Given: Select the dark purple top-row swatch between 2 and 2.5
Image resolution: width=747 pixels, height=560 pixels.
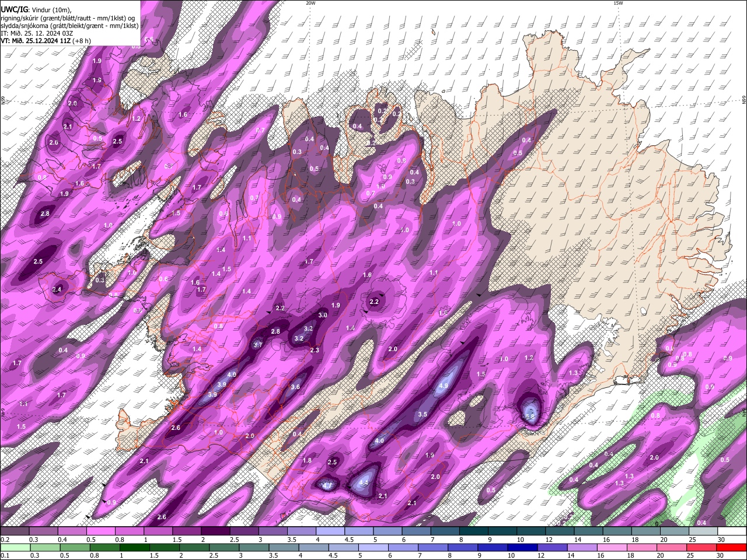Looking at the screenshot, I should [215, 531].
